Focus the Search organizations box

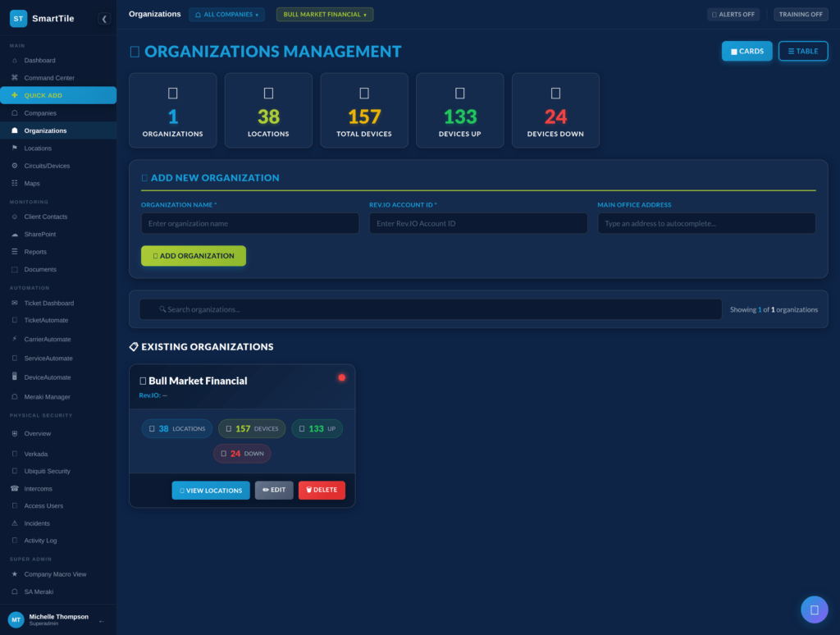[431, 309]
